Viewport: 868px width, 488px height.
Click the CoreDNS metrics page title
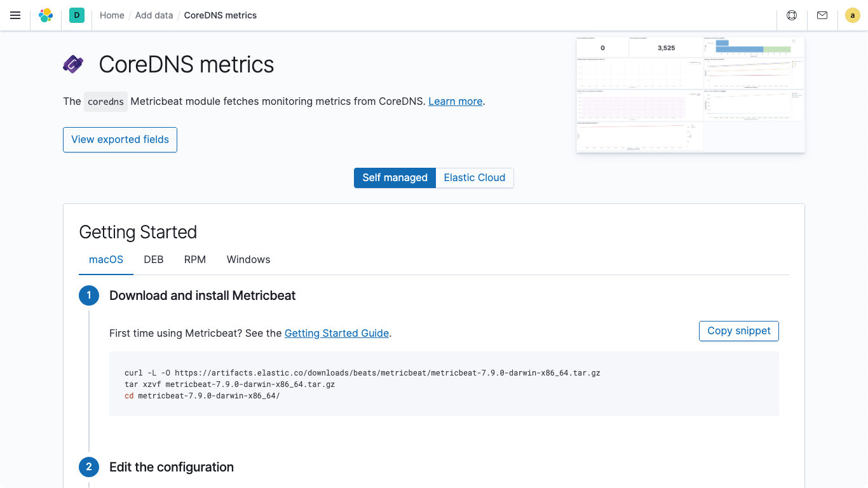pos(187,64)
